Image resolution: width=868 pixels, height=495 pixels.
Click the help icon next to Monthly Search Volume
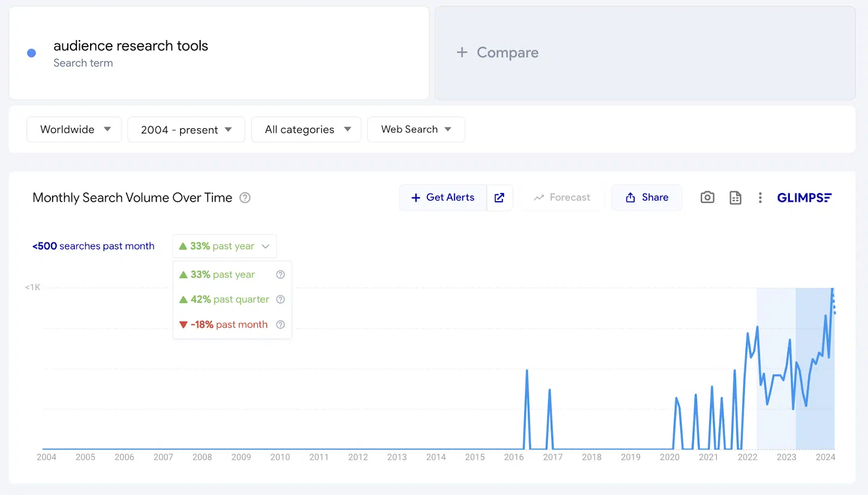pos(245,198)
